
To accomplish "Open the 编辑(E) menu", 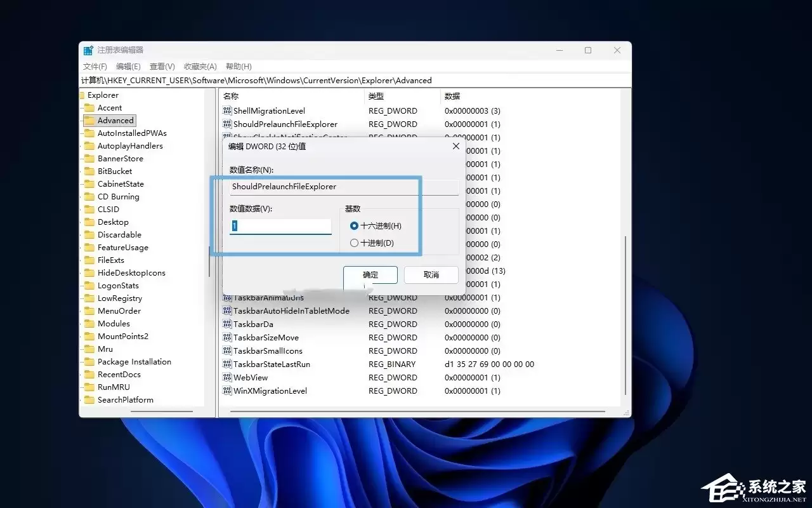I will [128, 66].
